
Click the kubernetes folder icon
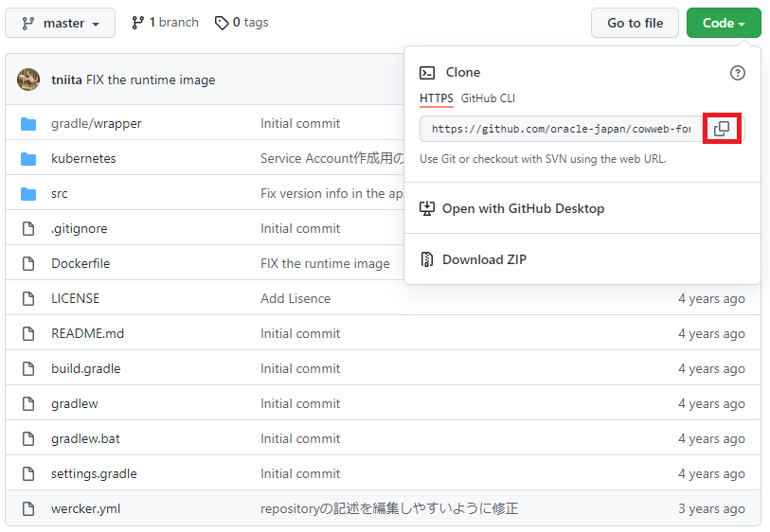(x=28, y=159)
